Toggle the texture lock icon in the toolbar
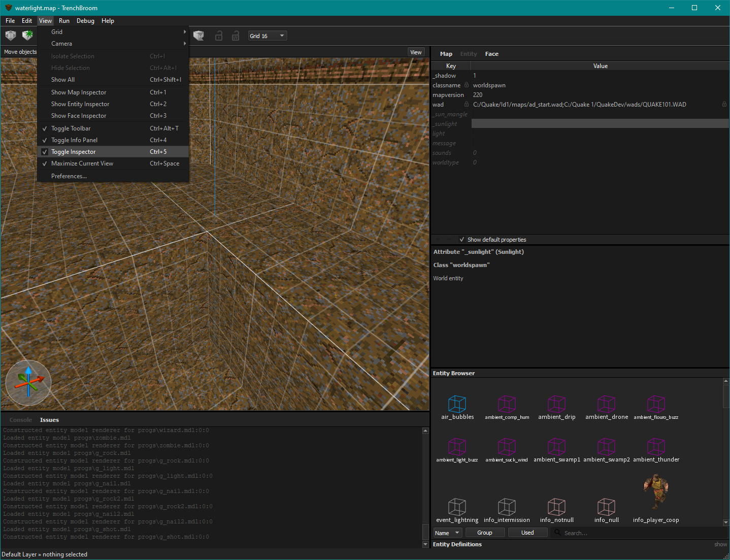The width and height of the screenshot is (730, 560). (219, 36)
